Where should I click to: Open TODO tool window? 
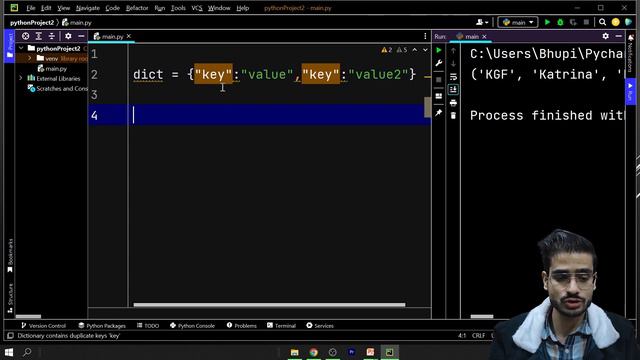click(x=148, y=326)
